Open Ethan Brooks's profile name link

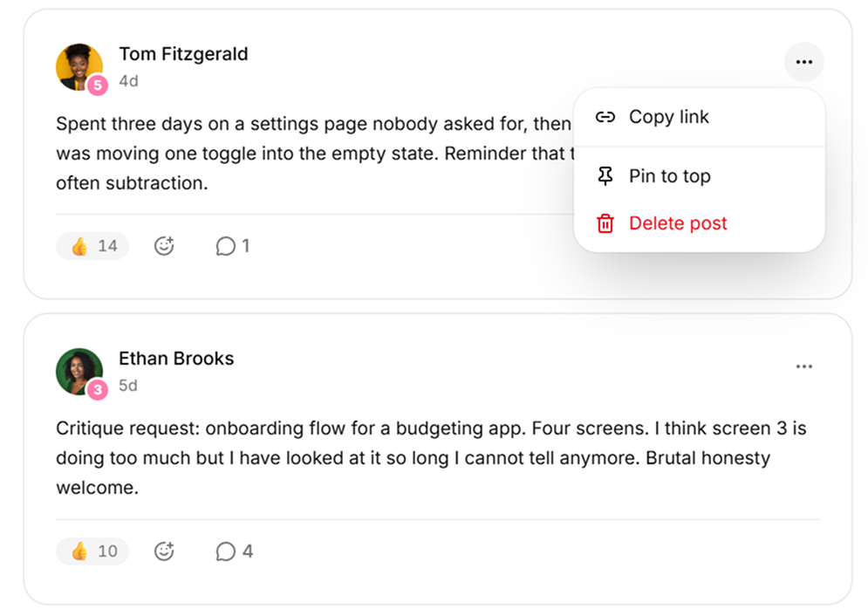[176, 359]
